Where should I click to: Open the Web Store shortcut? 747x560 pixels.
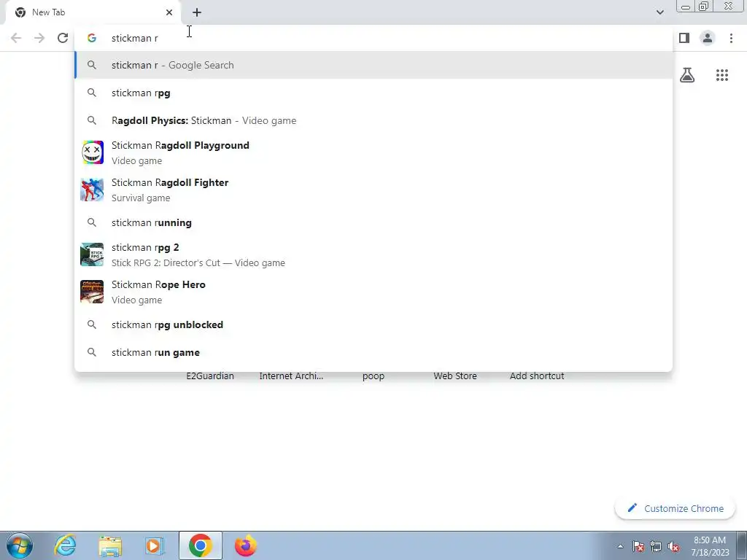(x=455, y=376)
